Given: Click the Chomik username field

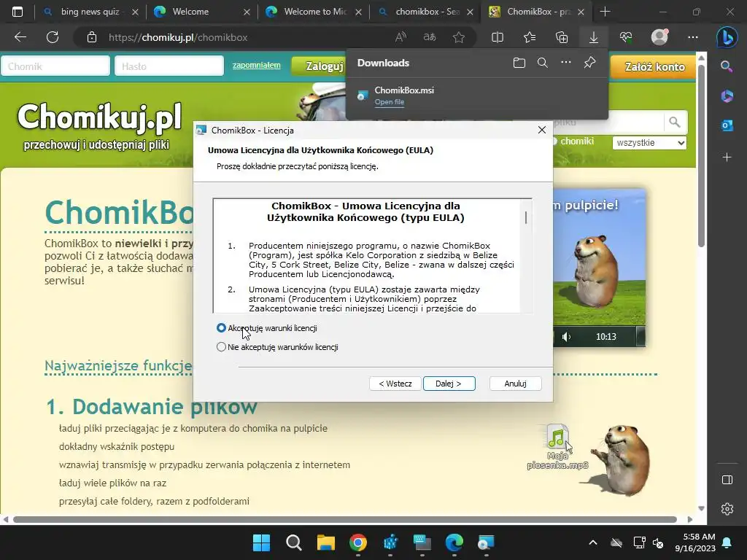Looking at the screenshot, I should tap(55, 66).
